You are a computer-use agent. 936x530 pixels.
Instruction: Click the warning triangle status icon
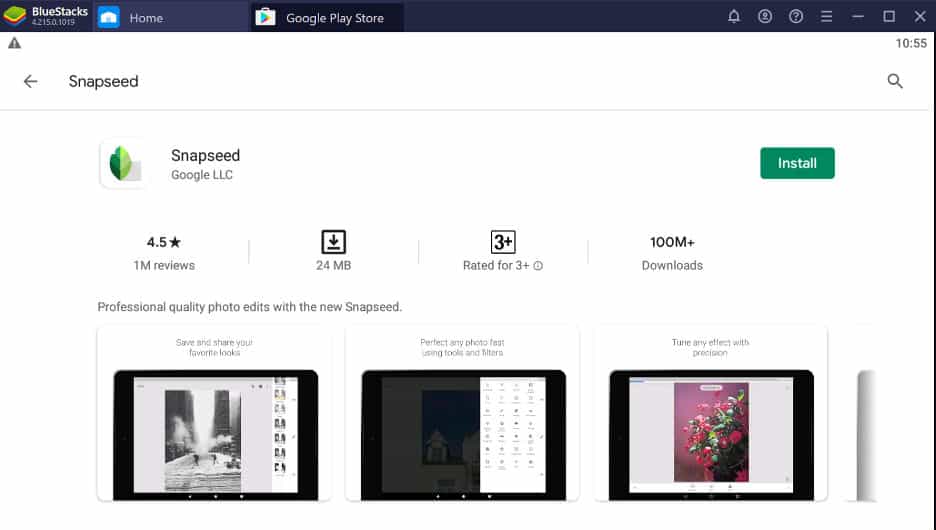pyautogui.click(x=14, y=43)
